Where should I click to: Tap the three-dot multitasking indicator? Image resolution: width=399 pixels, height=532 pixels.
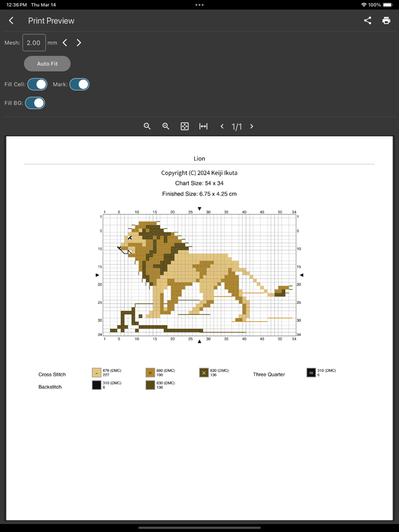click(199, 5)
